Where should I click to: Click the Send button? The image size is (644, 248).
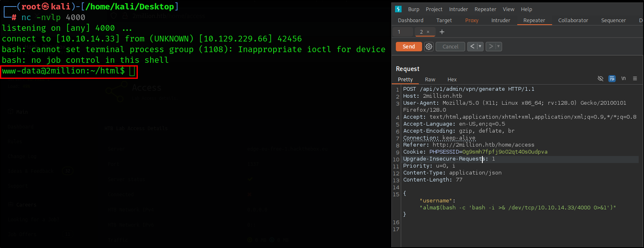(x=409, y=46)
